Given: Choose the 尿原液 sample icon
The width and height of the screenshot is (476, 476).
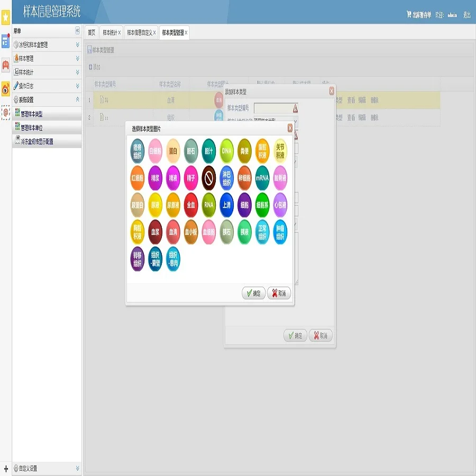Looking at the screenshot, I should click(173, 205).
